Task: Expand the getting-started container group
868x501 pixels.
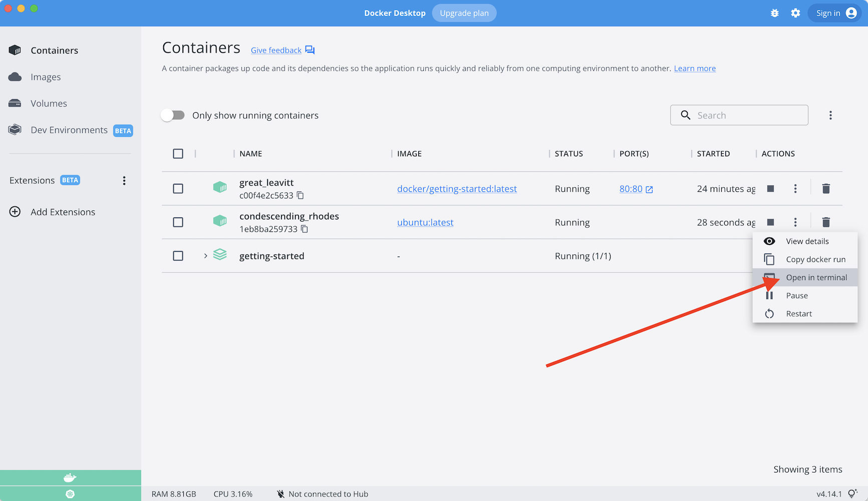Action: [x=205, y=256]
